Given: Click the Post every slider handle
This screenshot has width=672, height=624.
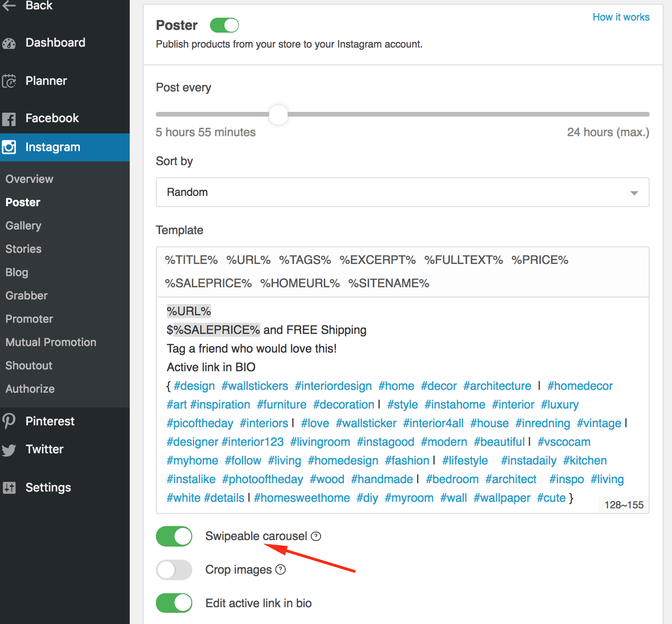Looking at the screenshot, I should (279, 114).
